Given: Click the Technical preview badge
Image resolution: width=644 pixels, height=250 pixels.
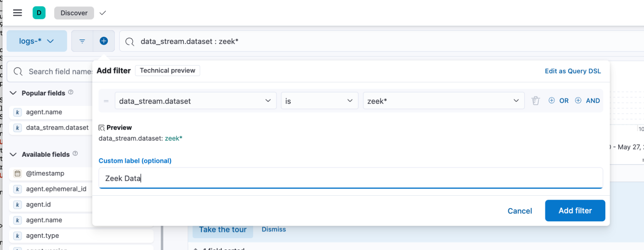Looking at the screenshot, I should (168, 70).
